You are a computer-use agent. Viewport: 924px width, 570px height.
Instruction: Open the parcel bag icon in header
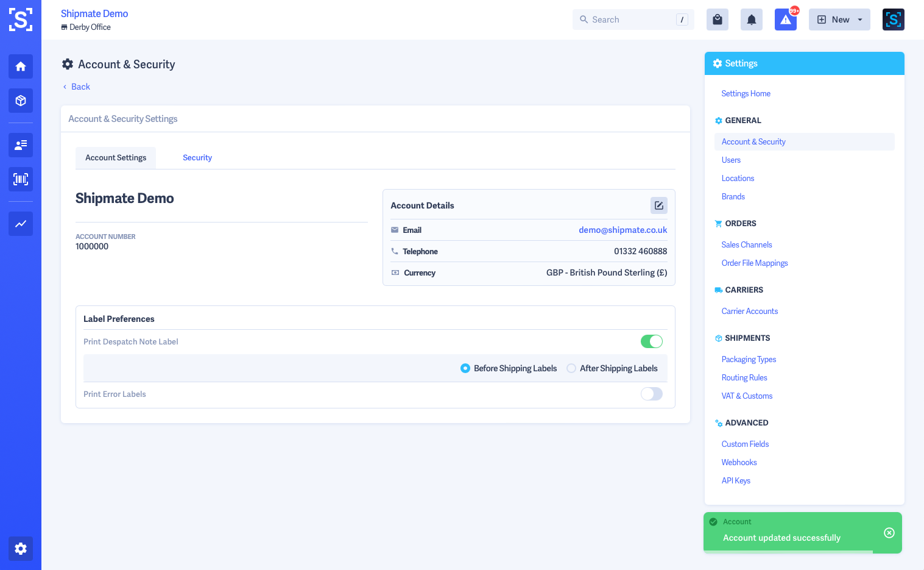718,20
